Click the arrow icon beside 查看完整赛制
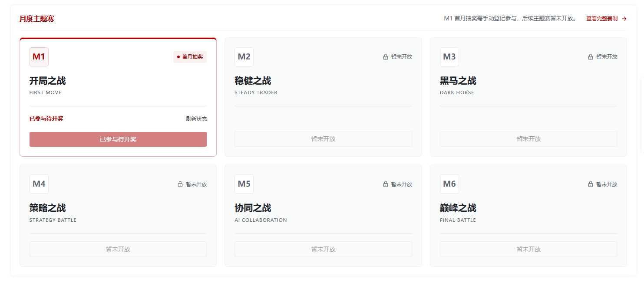Screen dimensions: 644x283 pos(624,19)
